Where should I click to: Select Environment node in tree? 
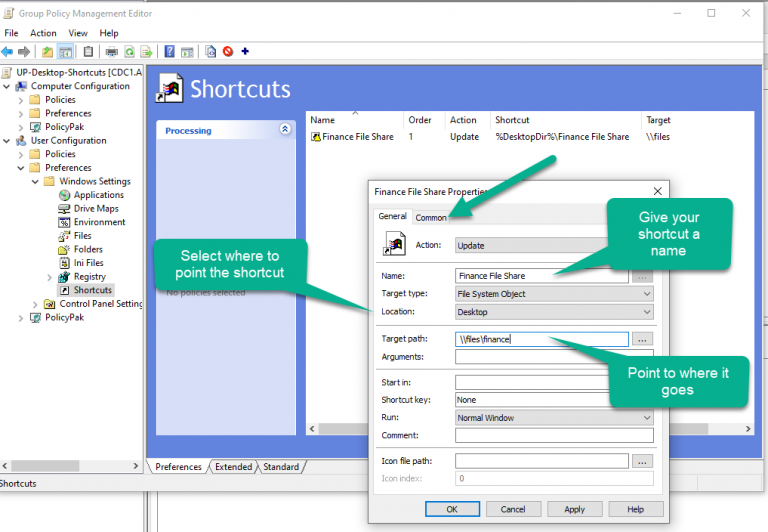pos(99,222)
